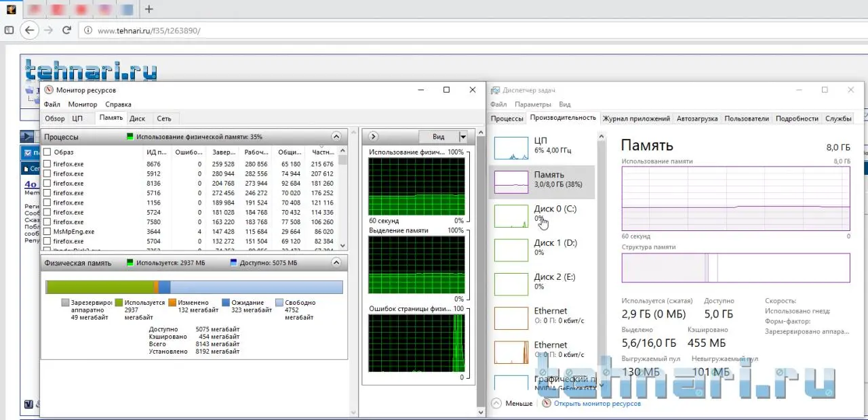
Task: Switch to the ЦП tab in Resource Monitor
Action: coord(77,119)
